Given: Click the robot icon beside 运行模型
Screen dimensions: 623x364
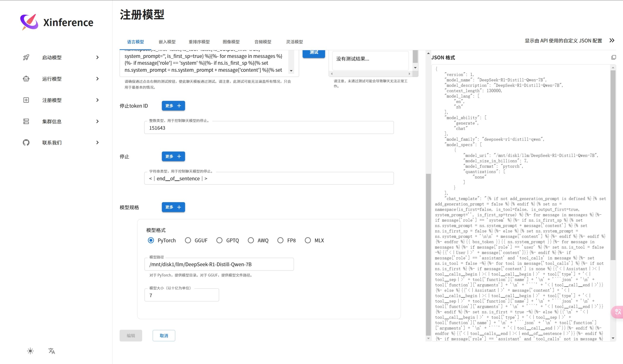Looking at the screenshot, I should tap(26, 79).
